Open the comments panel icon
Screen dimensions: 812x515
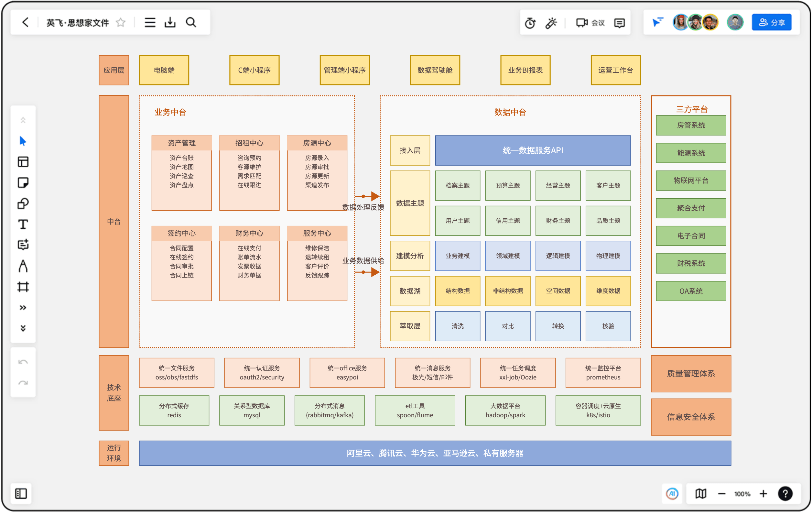620,23
